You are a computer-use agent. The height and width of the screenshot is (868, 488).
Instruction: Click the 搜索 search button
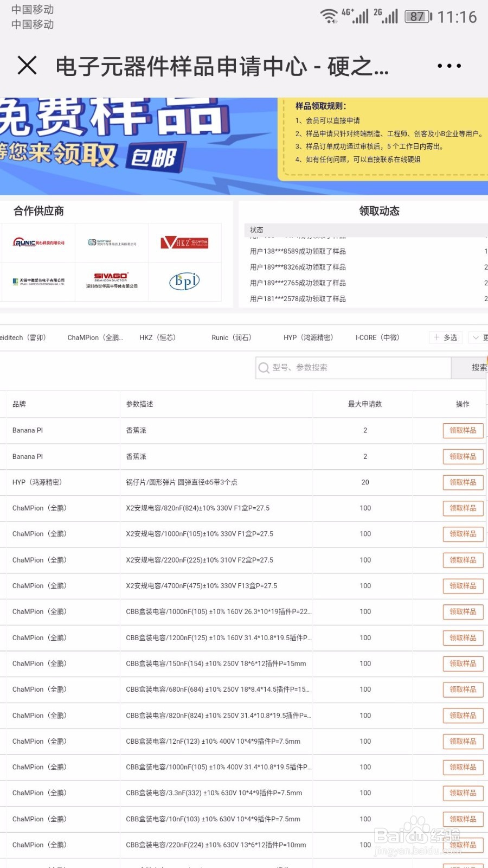point(470,367)
